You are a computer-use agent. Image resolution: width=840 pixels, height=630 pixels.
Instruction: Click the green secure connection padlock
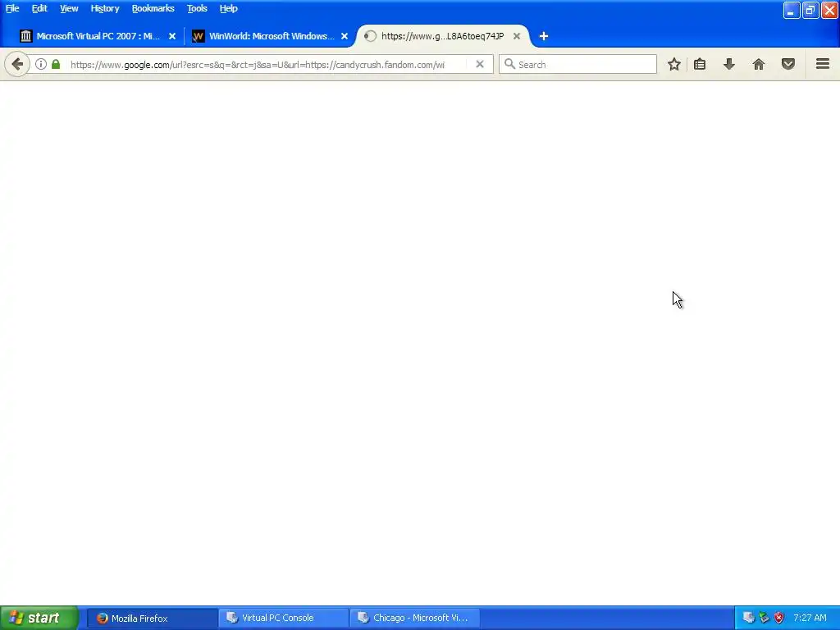click(x=56, y=64)
